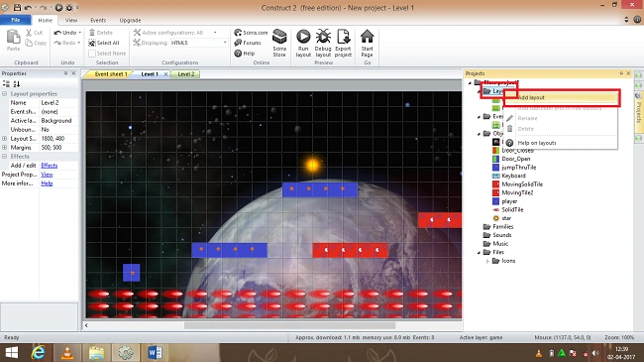Open the Undo history dropdown arrow
This screenshot has height=362, width=644.
79,33
